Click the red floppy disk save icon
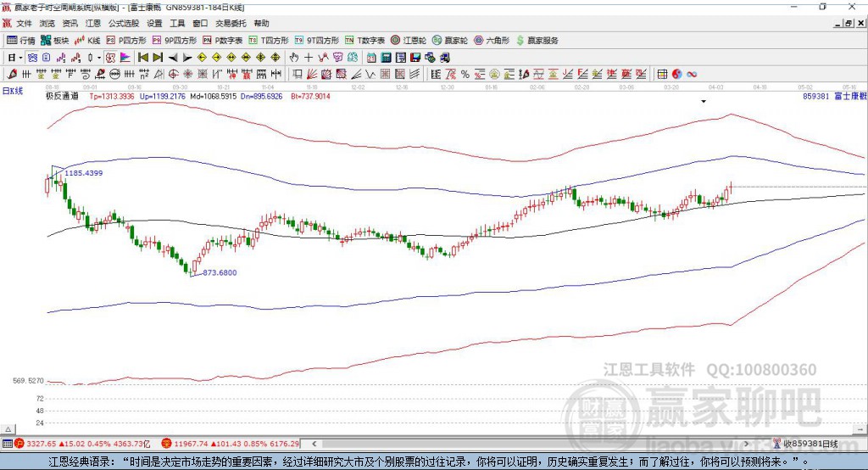Image resolution: width=868 pixels, height=470 pixels. click(415, 58)
